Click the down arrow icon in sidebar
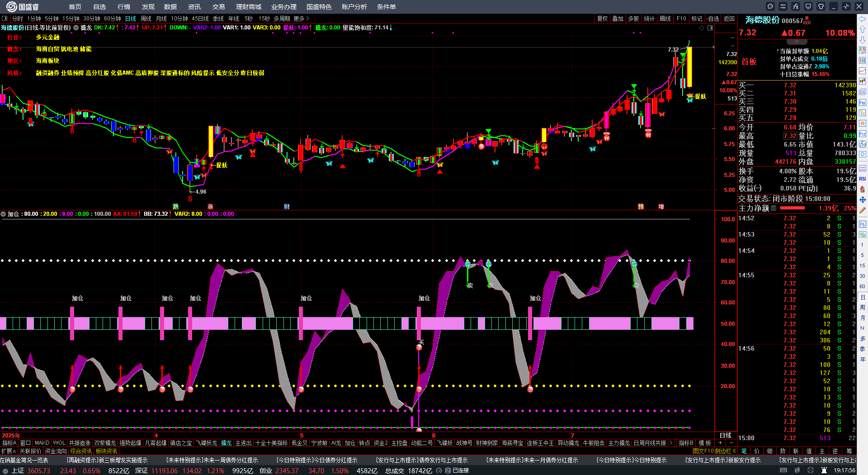The height and width of the screenshot is (475, 868). click(863, 40)
